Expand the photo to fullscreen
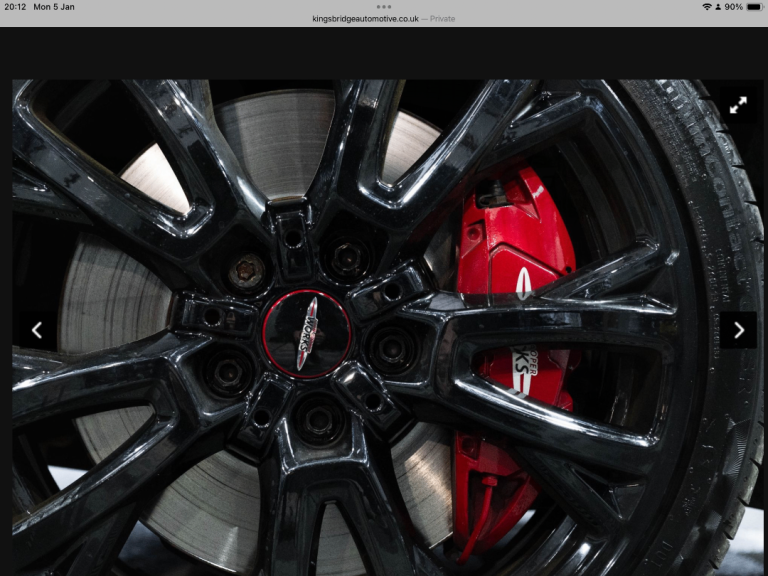Screen dimensions: 768x576 [738, 105]
